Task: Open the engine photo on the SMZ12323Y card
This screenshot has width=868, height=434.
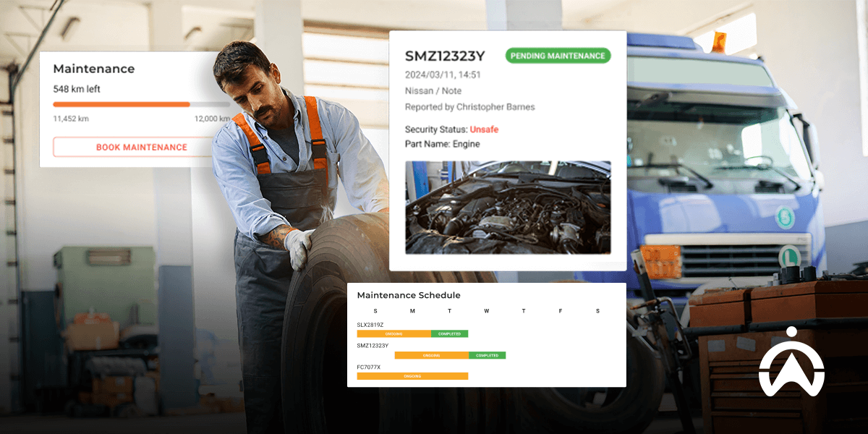Action: coord(509,208)
